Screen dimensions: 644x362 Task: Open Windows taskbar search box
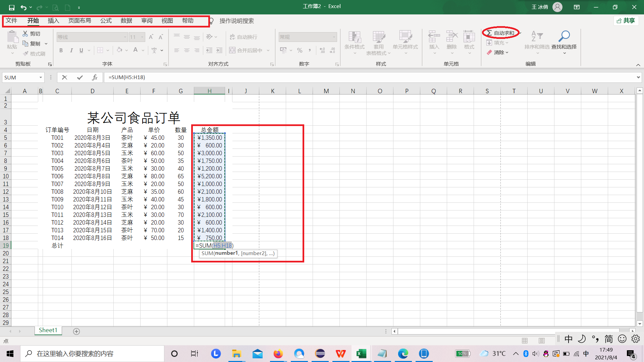point(92,354)
